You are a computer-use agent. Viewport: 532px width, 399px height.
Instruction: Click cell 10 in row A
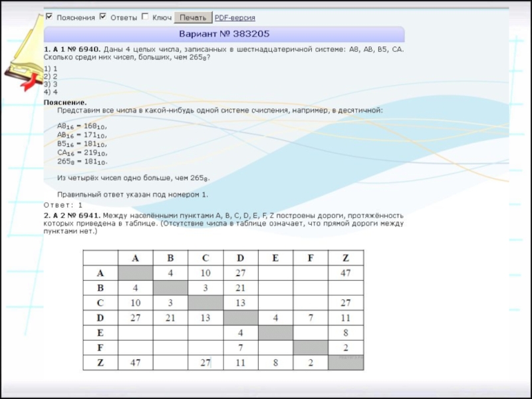205,273
